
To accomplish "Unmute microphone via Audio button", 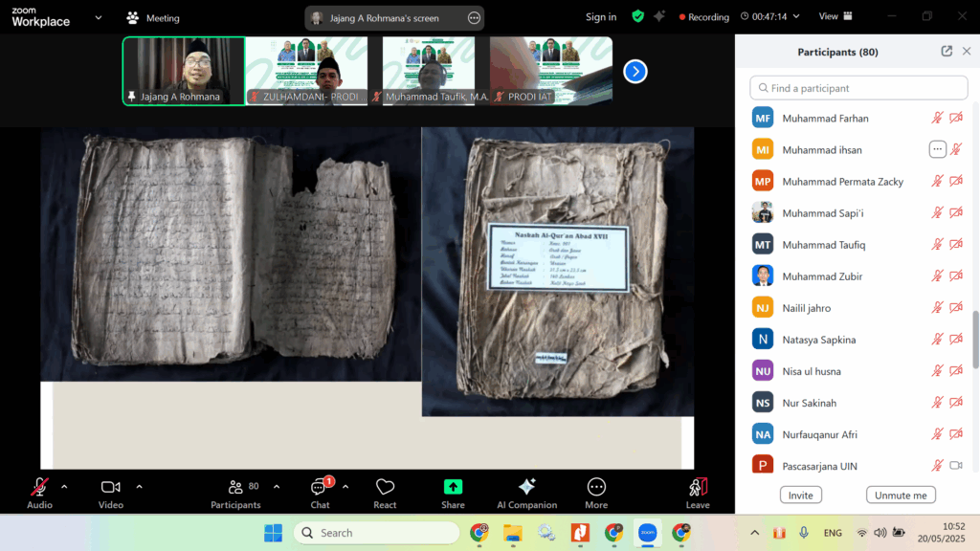I will 39,488.
